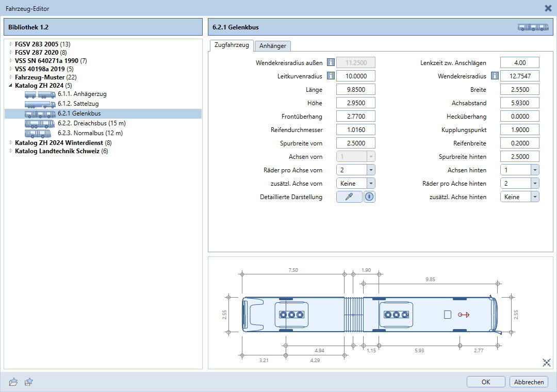Click info icon next to Leitkurvenradius
Viewport: 557px width, 392px height.
[331, 76]
